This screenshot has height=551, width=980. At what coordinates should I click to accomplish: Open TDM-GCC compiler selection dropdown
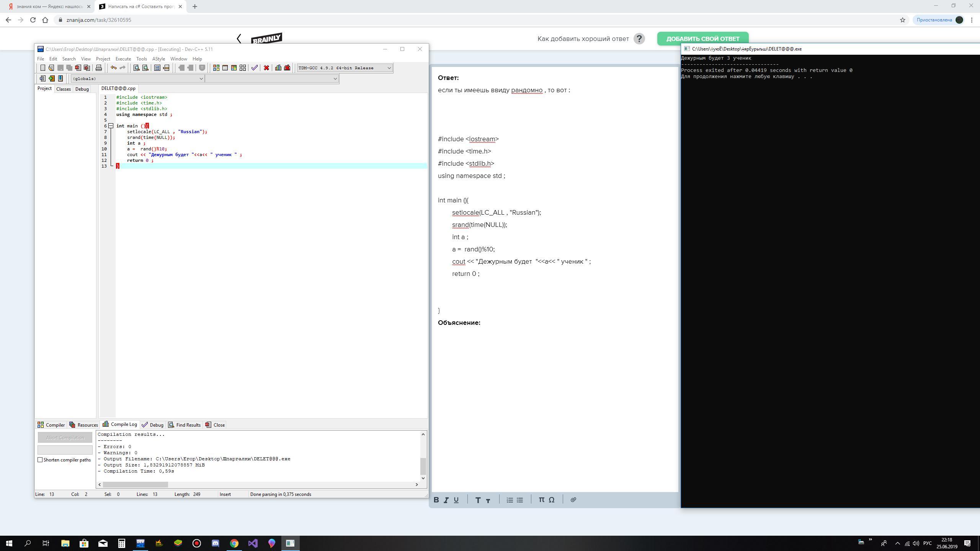(x=389, y=68)
